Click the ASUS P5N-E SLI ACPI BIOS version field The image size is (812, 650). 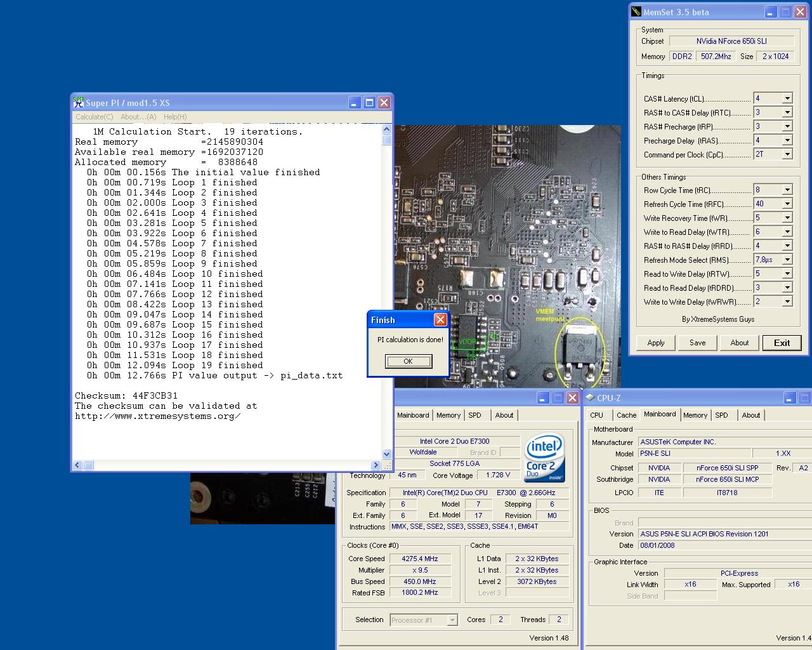pos(725,534)
